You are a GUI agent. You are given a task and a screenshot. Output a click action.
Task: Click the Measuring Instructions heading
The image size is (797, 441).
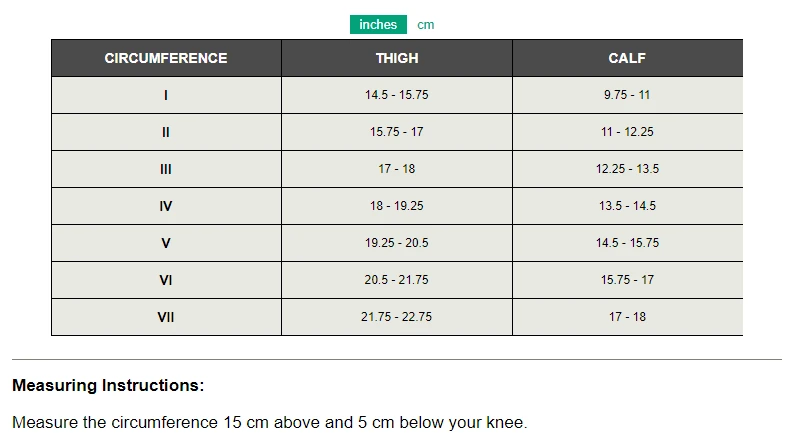(x=108, y=385)
